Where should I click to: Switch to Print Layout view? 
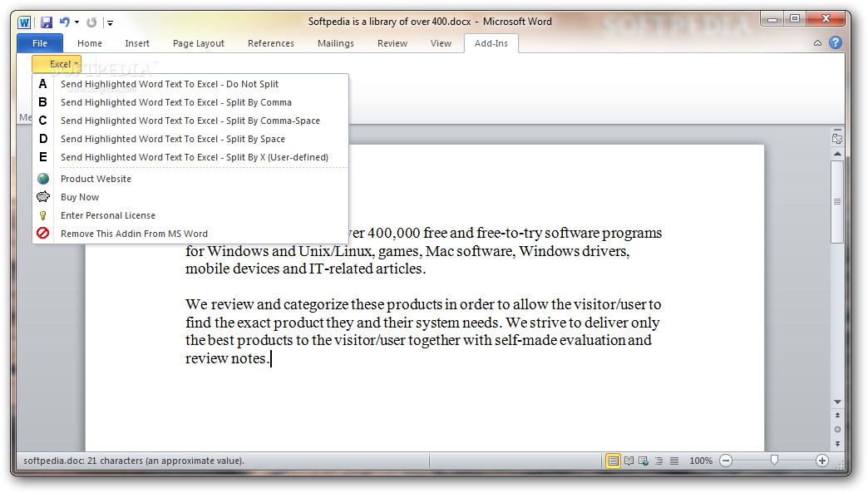coord(614,461)
